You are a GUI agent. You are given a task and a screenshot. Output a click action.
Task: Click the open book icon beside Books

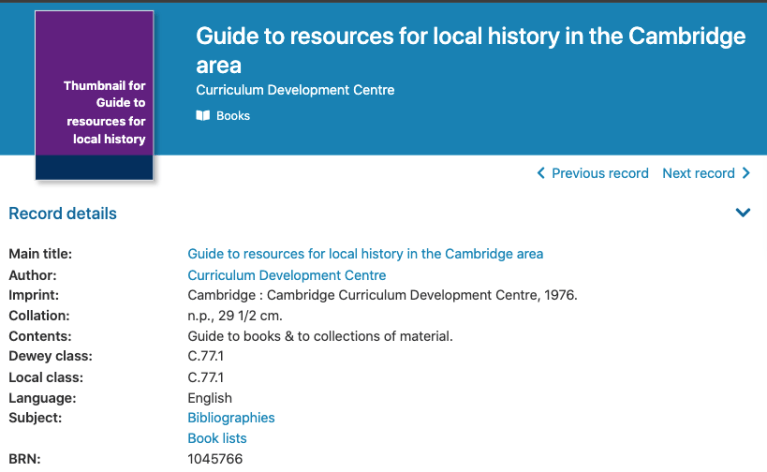pos(203,116)
